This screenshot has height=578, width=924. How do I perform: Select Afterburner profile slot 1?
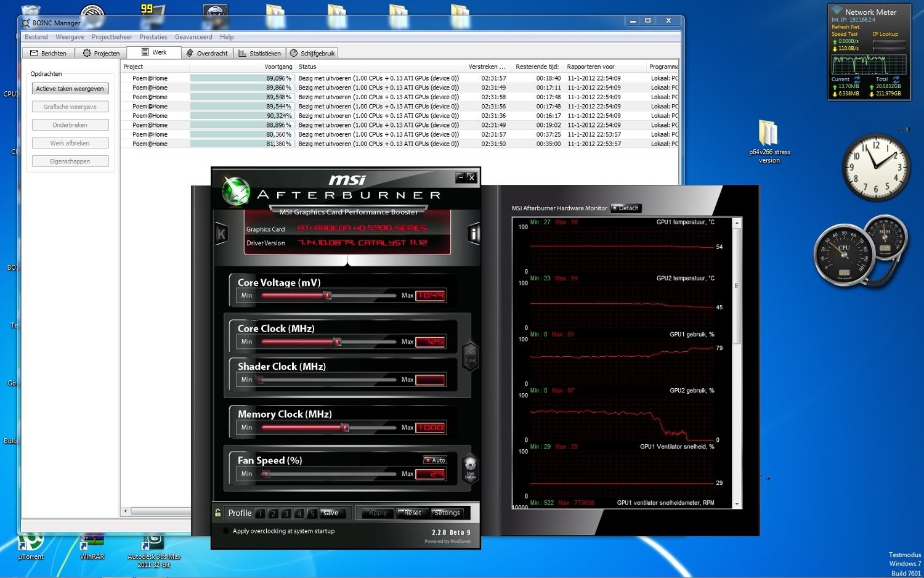click(x=261, y=513)
